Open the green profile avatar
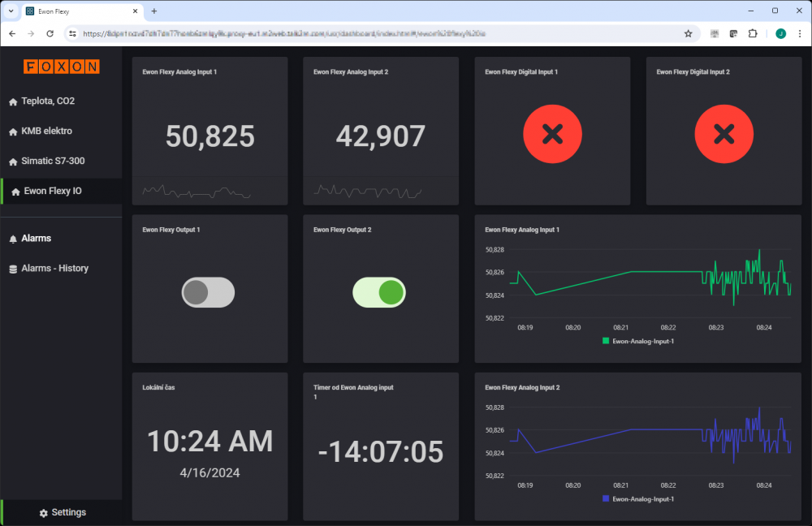Image resolution: width=812 pixels, height=526 pixels. tap(781, 33)
